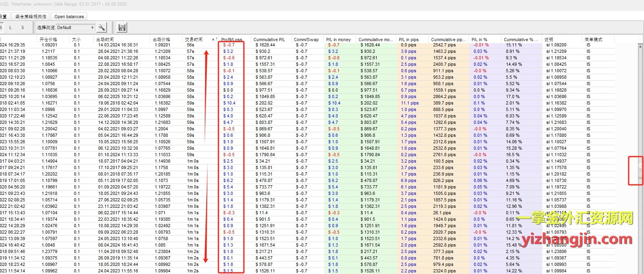
Task: Click $ 6.2 in the Profit/Loss column
Action: click(228, 180)
